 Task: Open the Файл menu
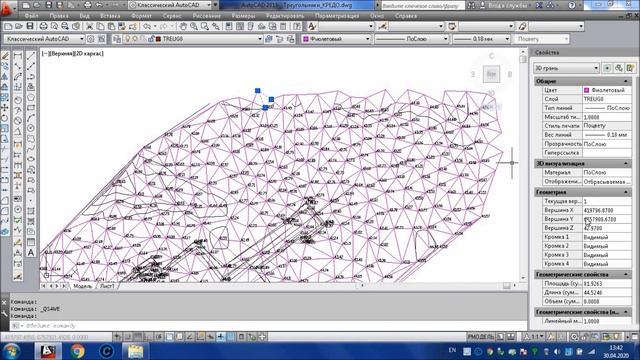coord(31,16)
